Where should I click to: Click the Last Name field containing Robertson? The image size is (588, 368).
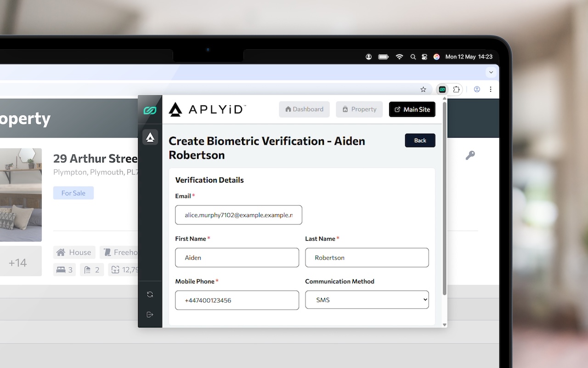pos(367,258)
